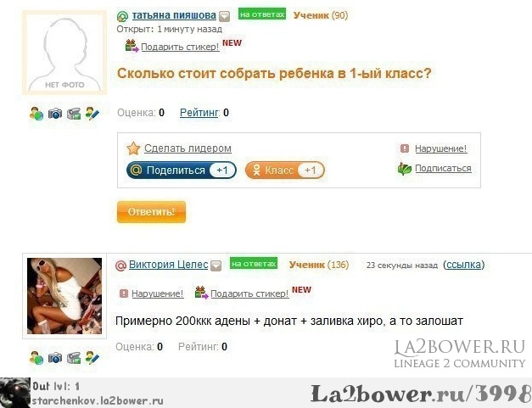Click the Ответить! button
The width and height of the screenshot is (532, 408).
(x=151, y=212)
